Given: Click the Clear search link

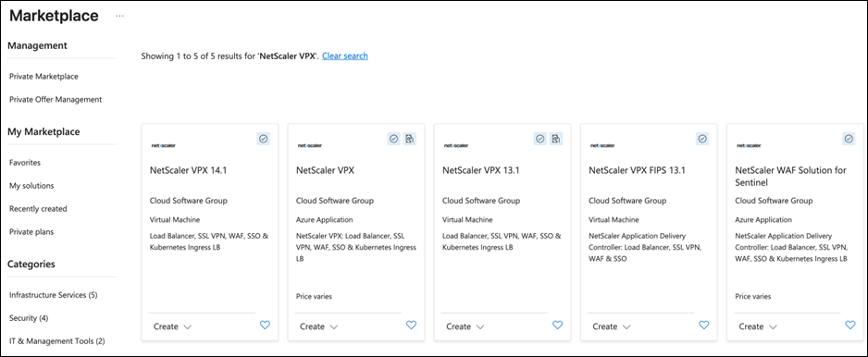Looking at the screenshot, I should point(345,55).
